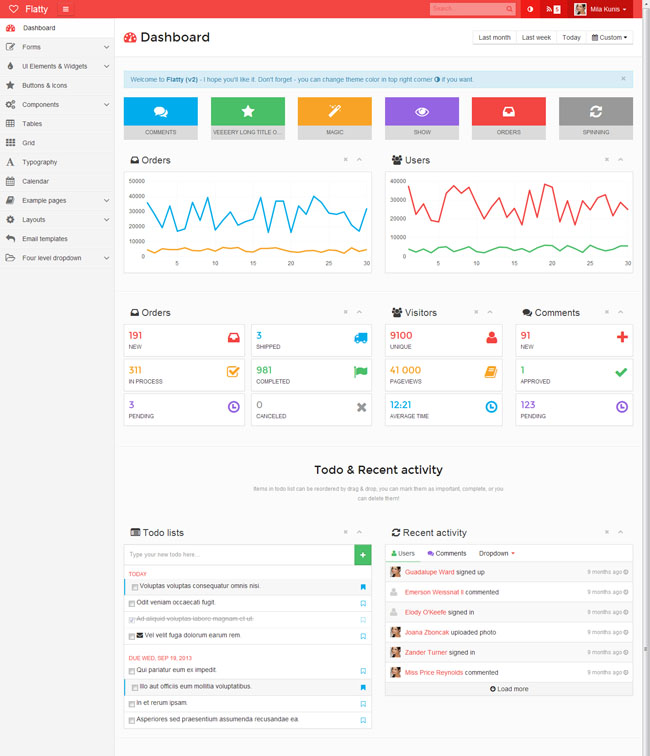Click the orange check icon beside In Process

point(233,372)
